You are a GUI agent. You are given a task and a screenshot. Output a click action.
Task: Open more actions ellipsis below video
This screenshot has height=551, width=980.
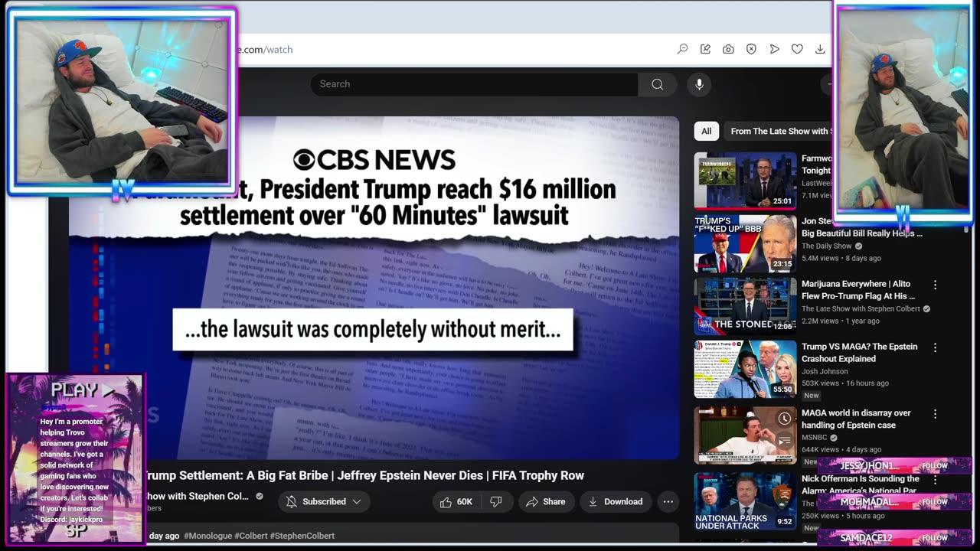tap(668, 502)
